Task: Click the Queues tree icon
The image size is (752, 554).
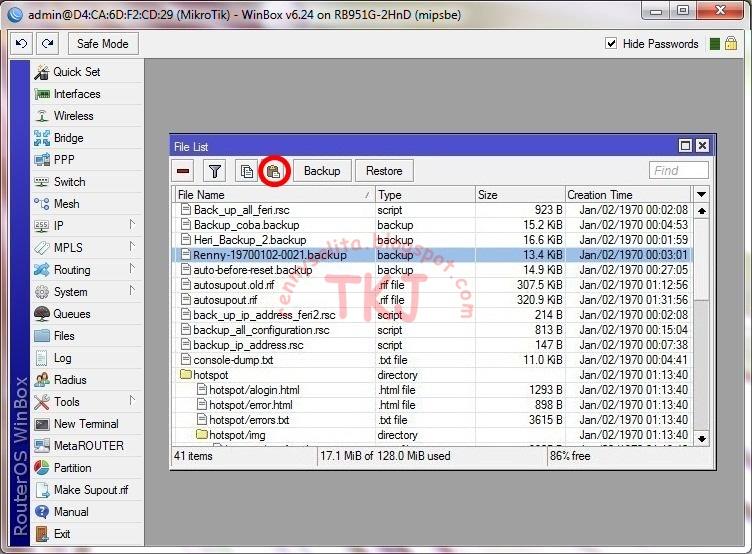Action: (x=42, y=314)
